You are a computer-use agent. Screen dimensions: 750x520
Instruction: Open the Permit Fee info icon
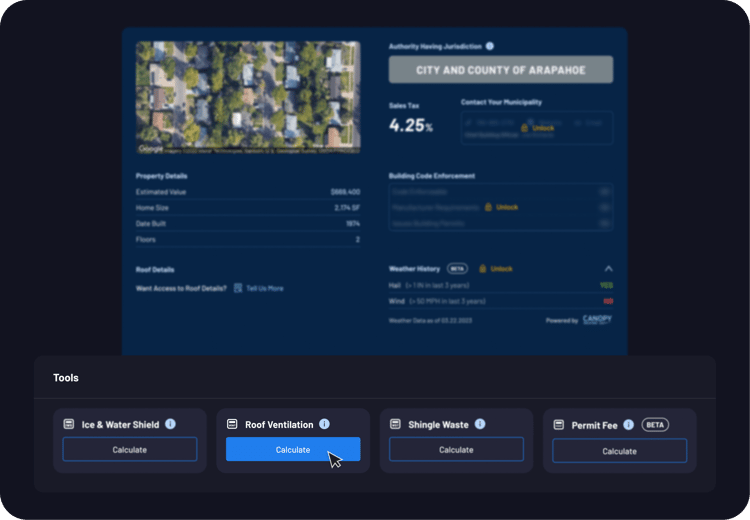(x=628, y=425)
